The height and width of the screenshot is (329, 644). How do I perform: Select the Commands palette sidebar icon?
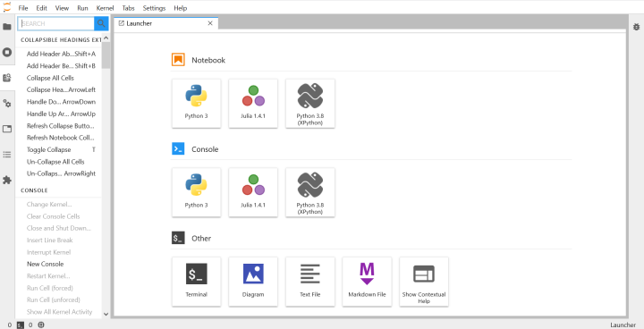7,78
